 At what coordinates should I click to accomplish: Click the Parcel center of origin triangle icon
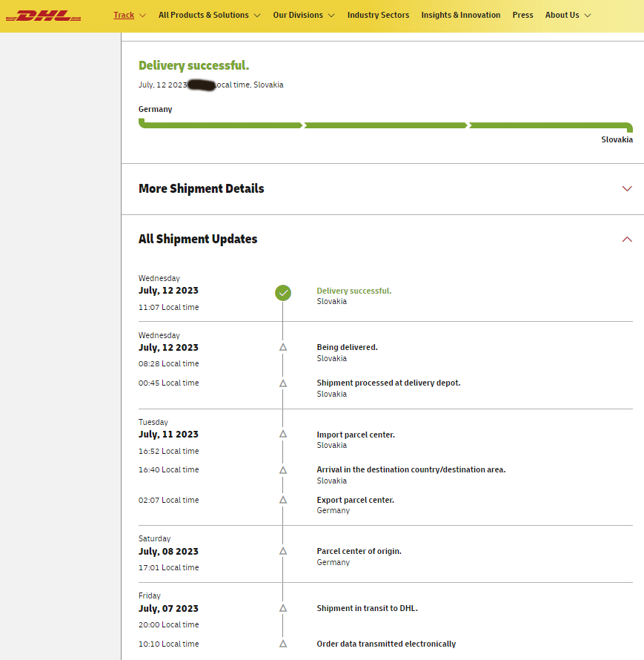coord(283,551)
